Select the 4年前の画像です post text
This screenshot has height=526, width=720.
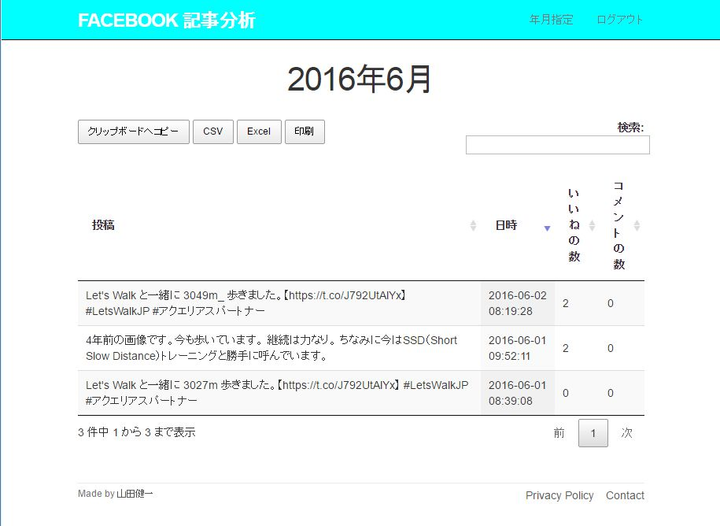279,348
